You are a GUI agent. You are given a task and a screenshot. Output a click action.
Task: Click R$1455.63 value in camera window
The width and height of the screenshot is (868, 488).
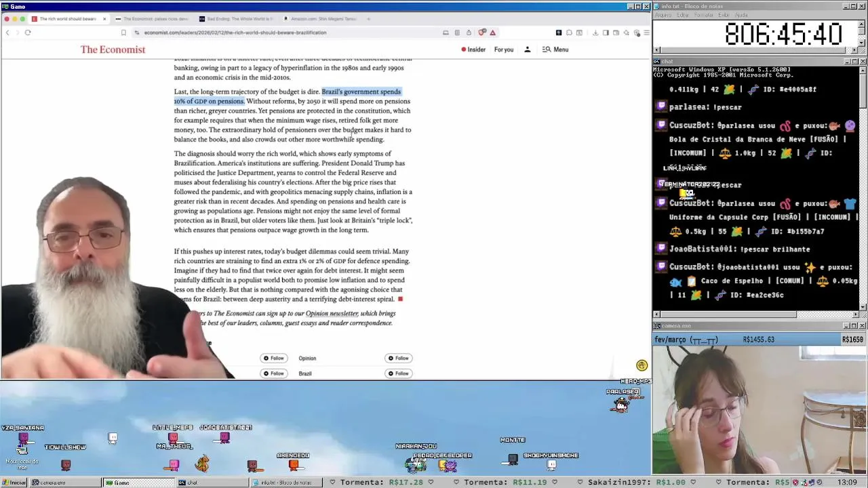tap(759, 340)
